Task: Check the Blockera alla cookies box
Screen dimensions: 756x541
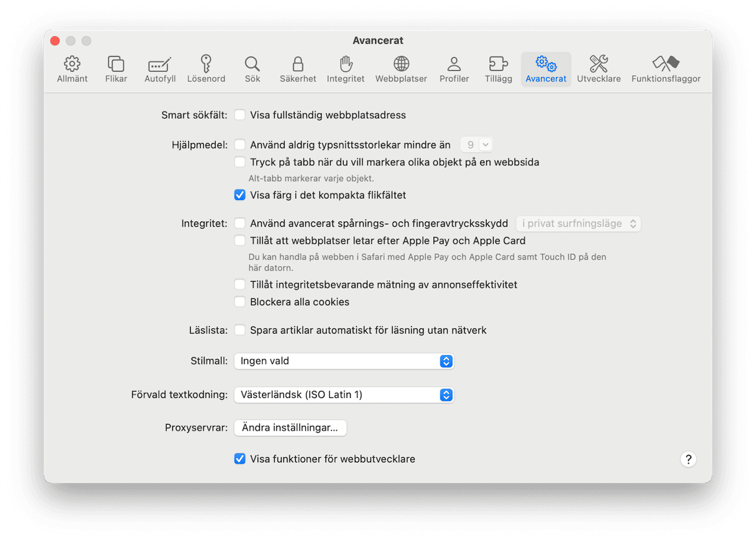Action: coord(240,302)
